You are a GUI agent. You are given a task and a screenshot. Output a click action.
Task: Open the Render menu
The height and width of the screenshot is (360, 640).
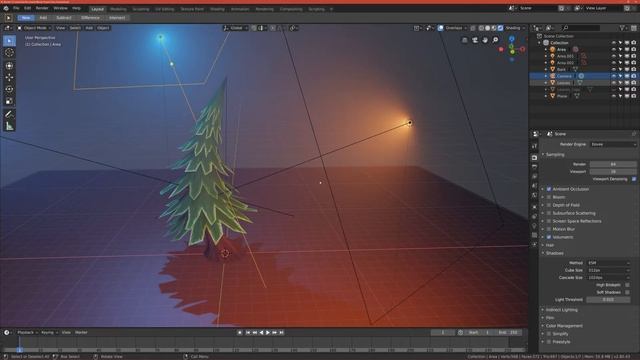pyautogui.click(x=42, y=8)
